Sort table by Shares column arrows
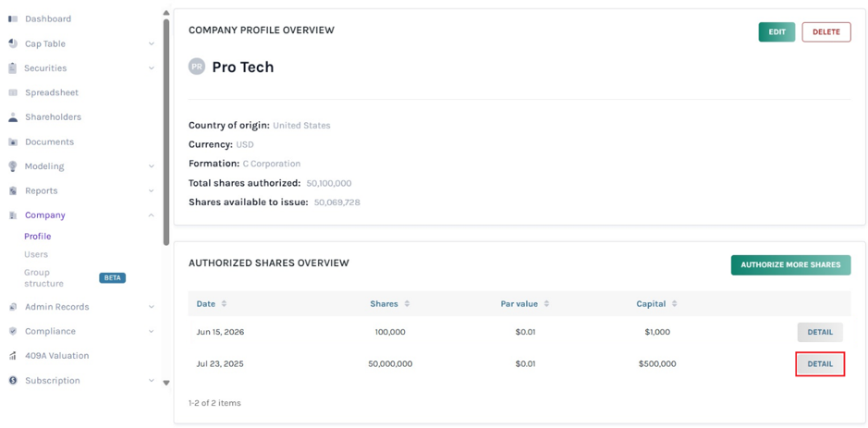Screen dimensions: 868x428 coord(407,304)
